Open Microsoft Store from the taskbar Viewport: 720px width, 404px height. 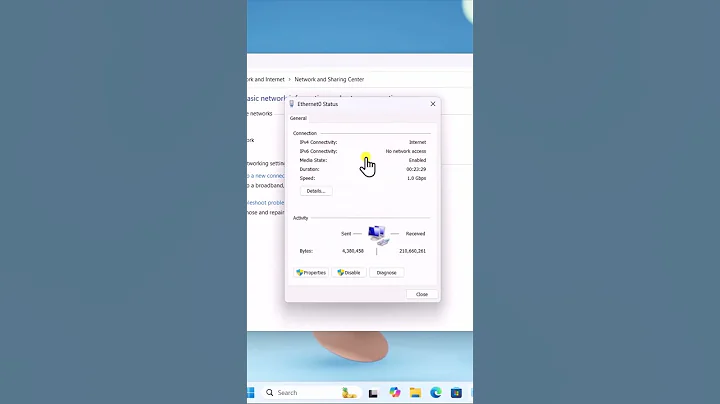coord(456,393)
